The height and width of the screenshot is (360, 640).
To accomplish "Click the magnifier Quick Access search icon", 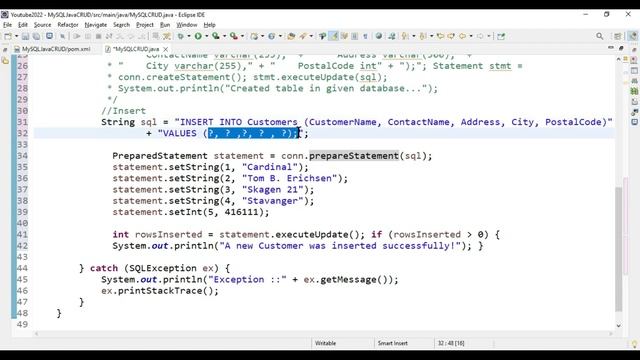I will [x=600, y=36].
